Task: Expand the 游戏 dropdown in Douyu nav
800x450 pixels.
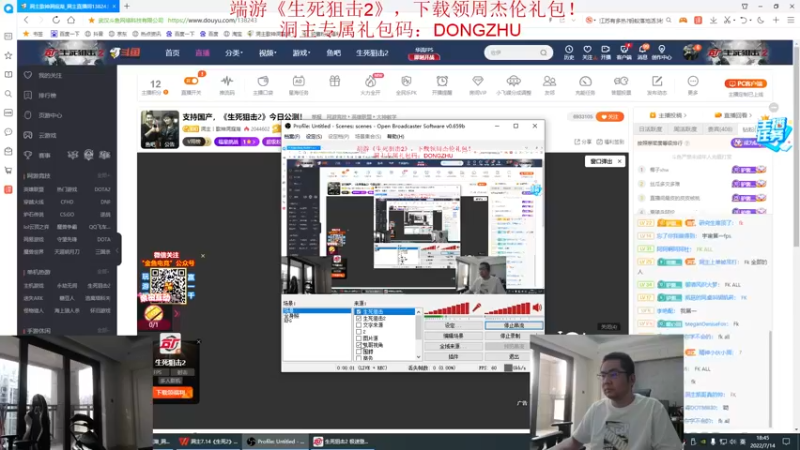Action: pos(301,53)
